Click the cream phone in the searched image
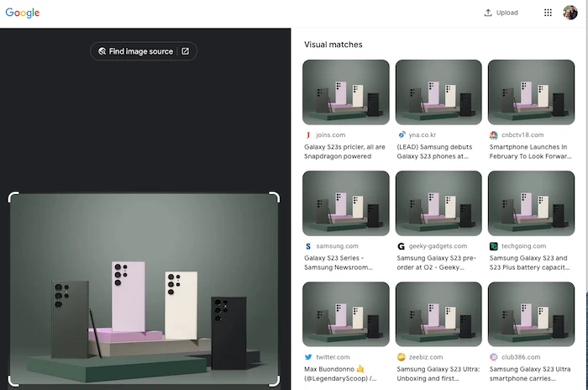 [x=181, y=305]
